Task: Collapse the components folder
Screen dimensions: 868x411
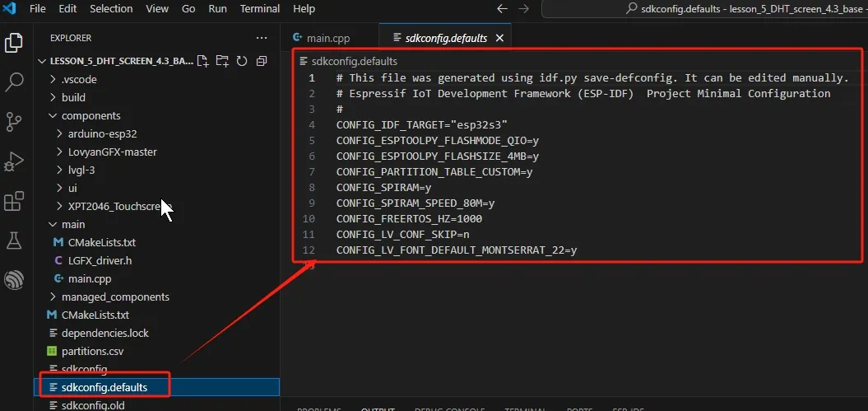Action: coord(91,115)
